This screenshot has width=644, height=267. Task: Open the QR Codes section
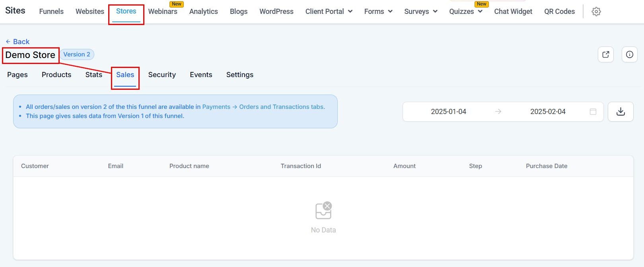(x=559, y=12)
